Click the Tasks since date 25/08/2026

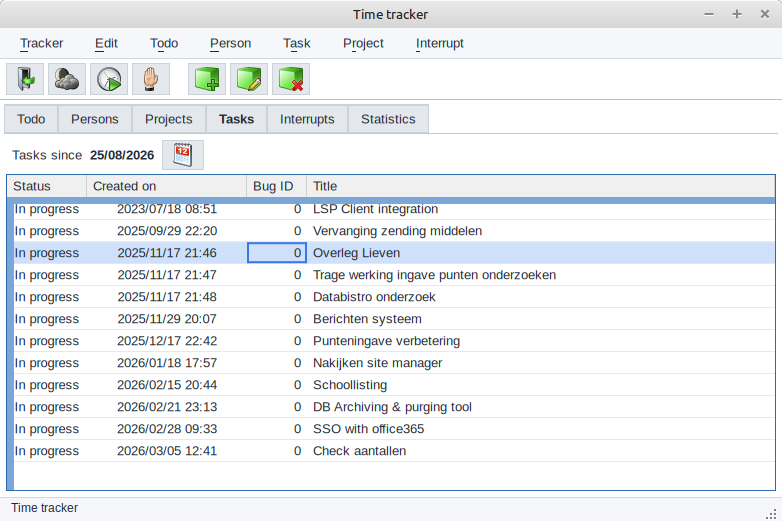(122, 155)
